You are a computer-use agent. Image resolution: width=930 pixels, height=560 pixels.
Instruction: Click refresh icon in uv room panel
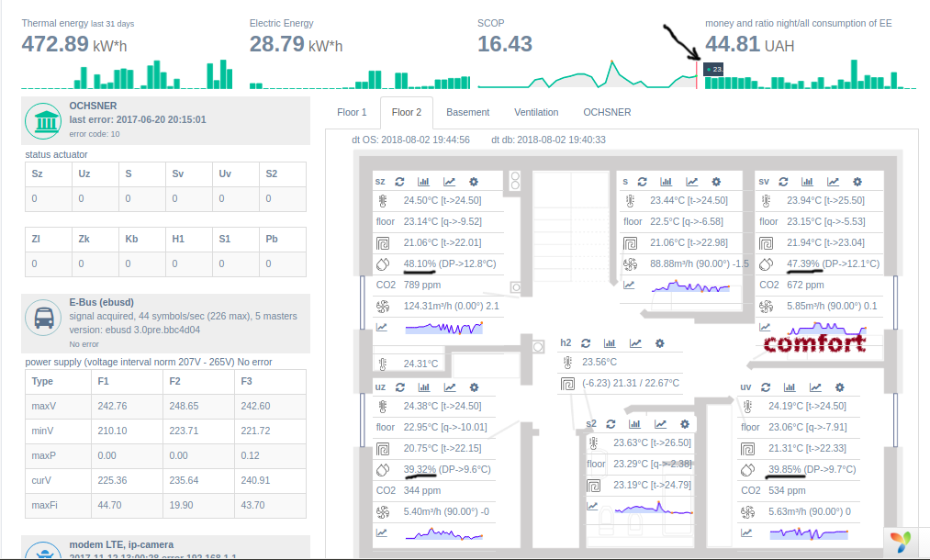(x=766, y=387)
